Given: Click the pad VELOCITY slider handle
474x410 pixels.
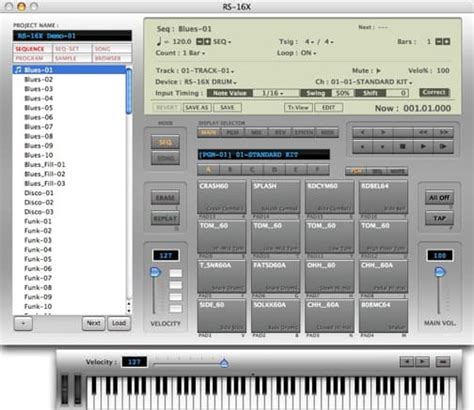Looking at the screenshot, I should click(x=155, y=272).
